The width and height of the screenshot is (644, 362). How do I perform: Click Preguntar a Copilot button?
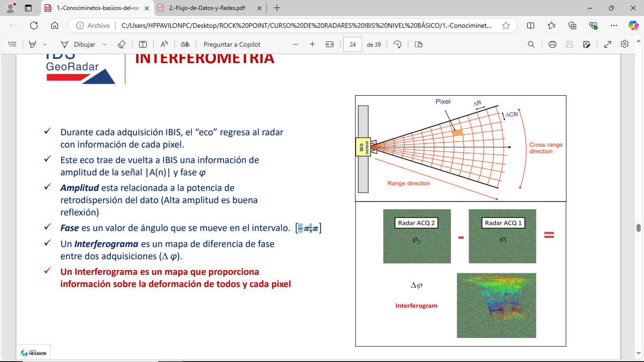coord(232,44)
